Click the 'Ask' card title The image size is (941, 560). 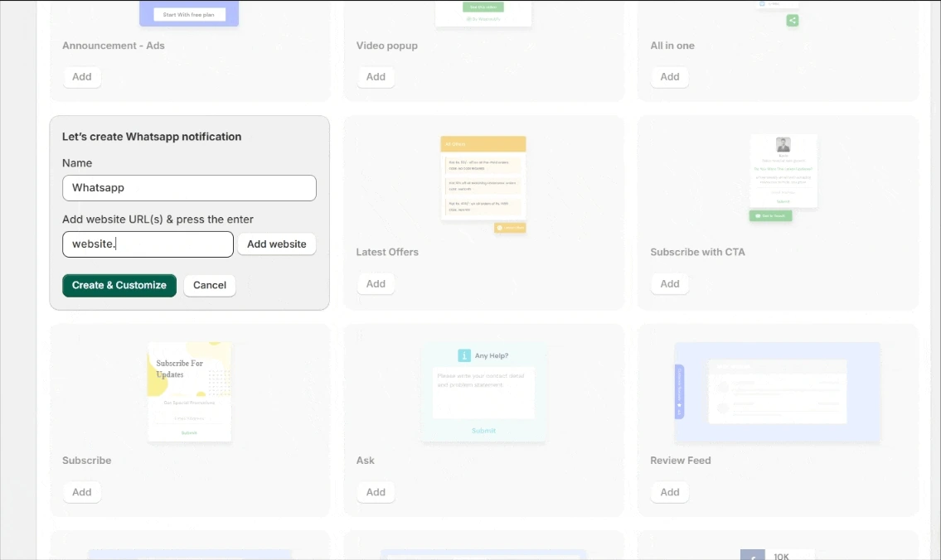(366, 461)
